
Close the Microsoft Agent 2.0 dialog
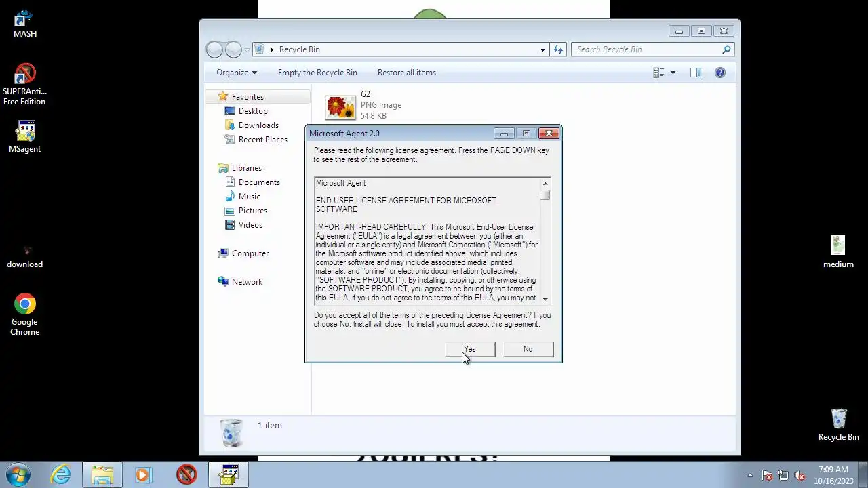[x=549, y=134]
